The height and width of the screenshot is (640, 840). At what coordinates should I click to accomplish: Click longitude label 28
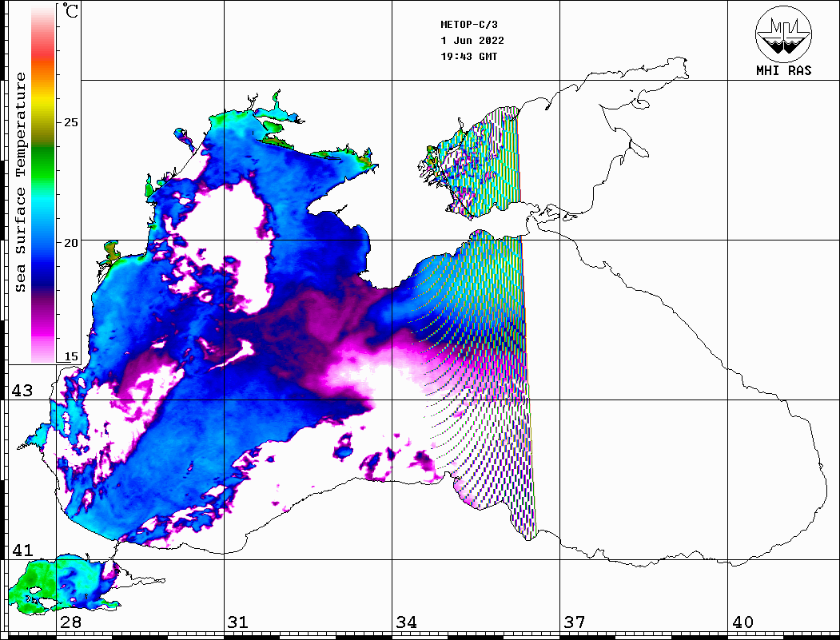(x=70, y=622)
